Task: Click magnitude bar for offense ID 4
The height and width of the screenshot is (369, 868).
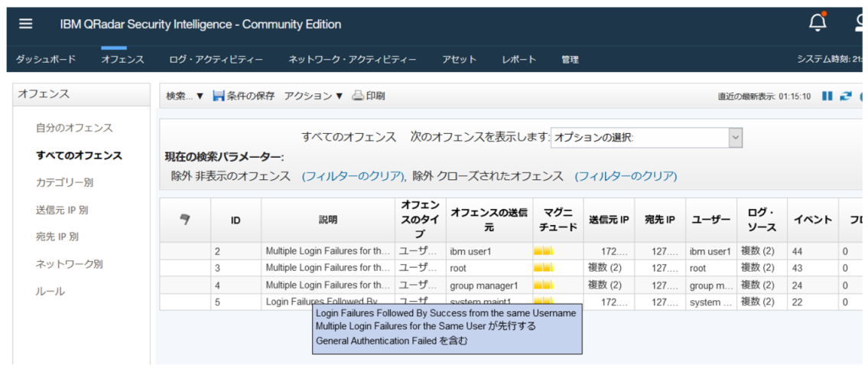Action: pos(544,286)
